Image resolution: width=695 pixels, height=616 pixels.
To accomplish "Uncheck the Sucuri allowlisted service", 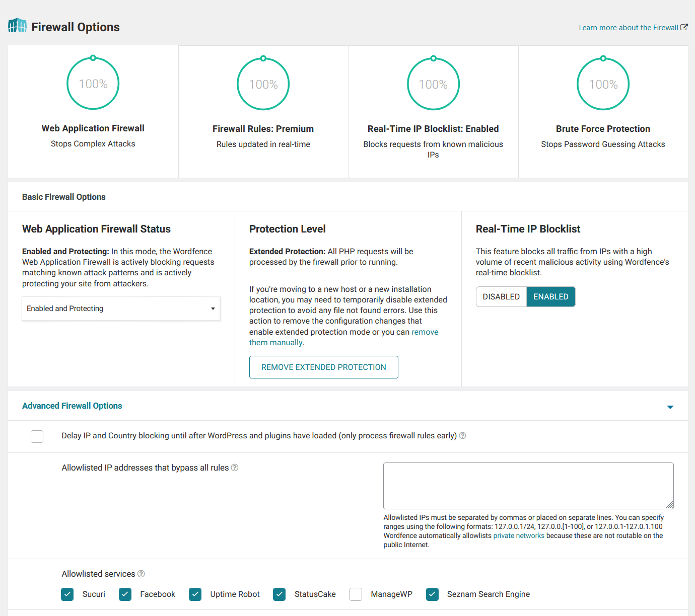I will coord(67,594).
